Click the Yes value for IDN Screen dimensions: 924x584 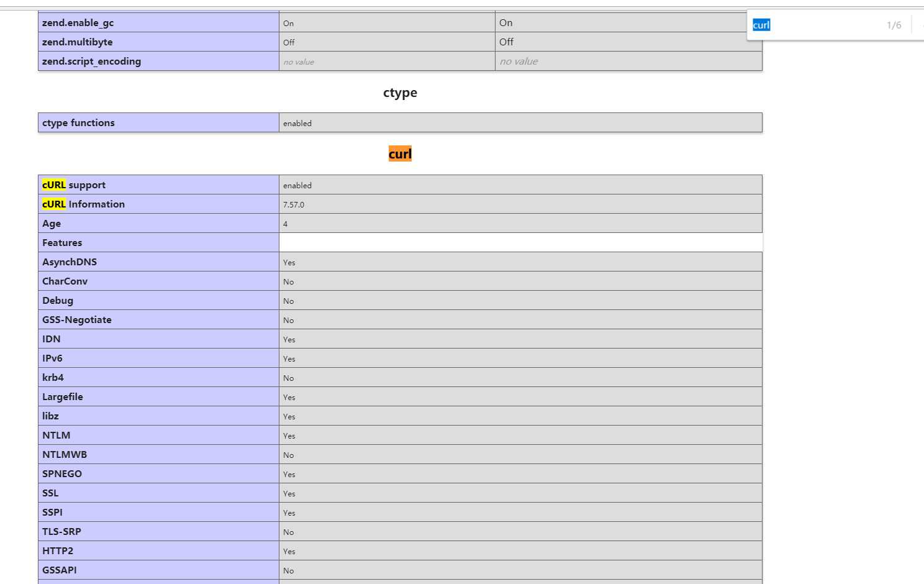click(x=289, y=340)
